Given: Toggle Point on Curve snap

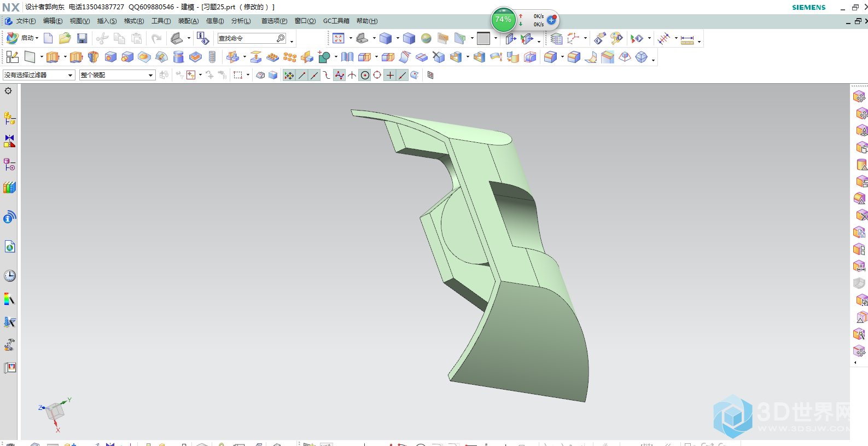Looking at the screenshot, I should pos(403,75).
